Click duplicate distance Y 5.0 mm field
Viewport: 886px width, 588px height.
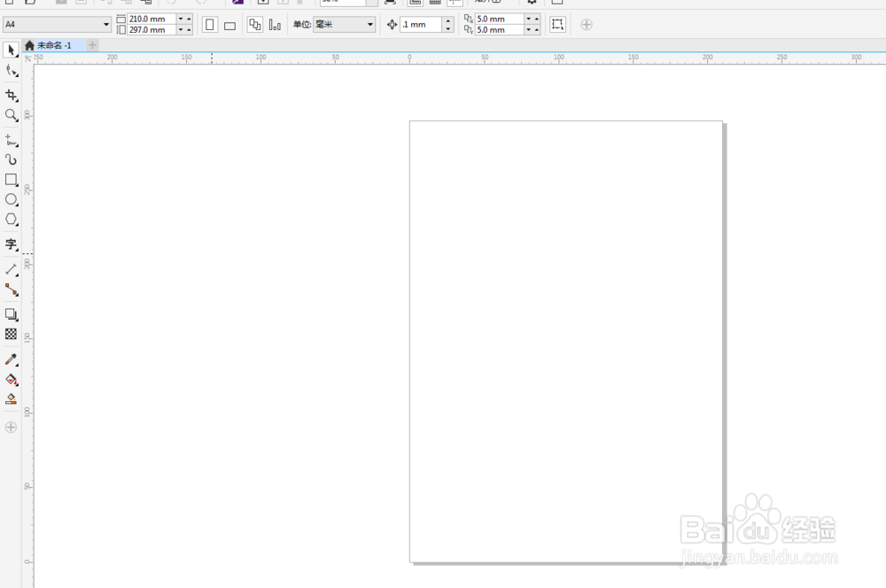[x=499, y=30]
